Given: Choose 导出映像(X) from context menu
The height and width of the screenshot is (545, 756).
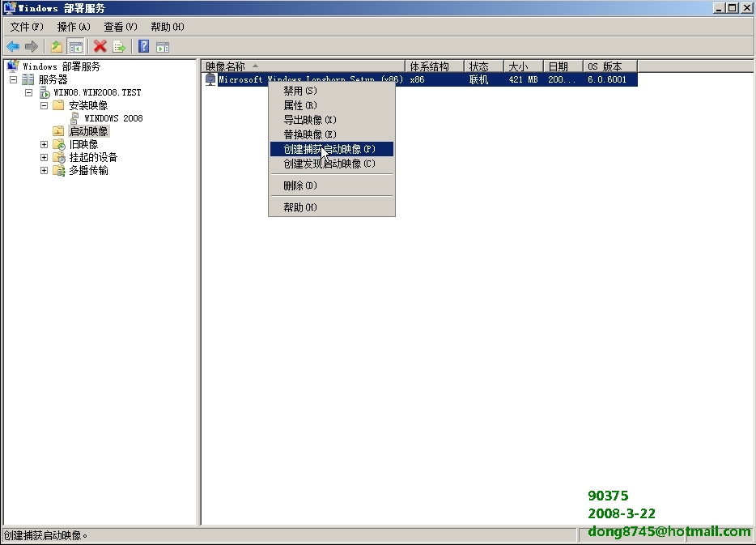Looking at the screenshot, I should pos(332,120).
